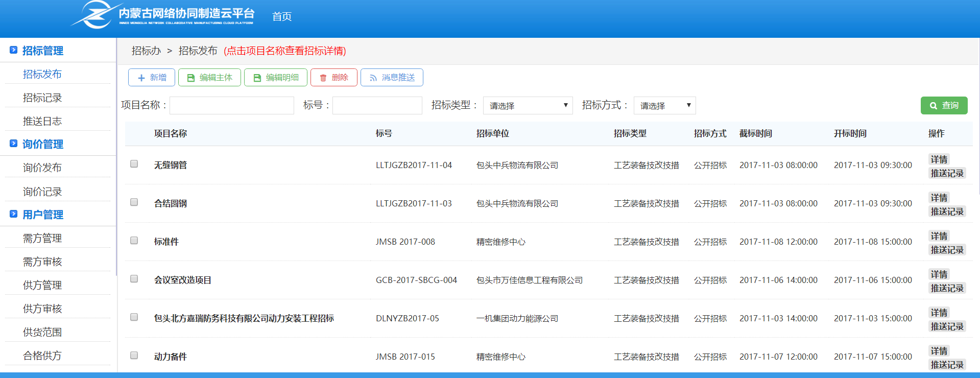
Task: View 详情 for the 合结圆钢 row
Action: 939,198
